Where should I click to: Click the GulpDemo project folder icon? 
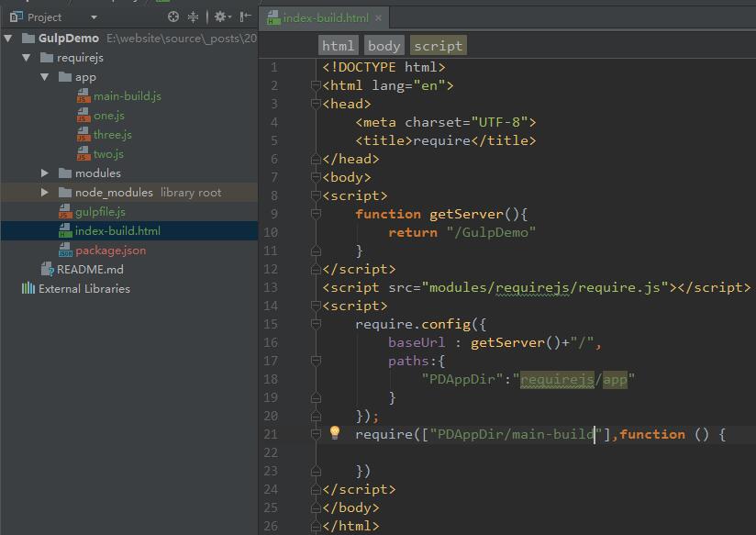point(28,39)
